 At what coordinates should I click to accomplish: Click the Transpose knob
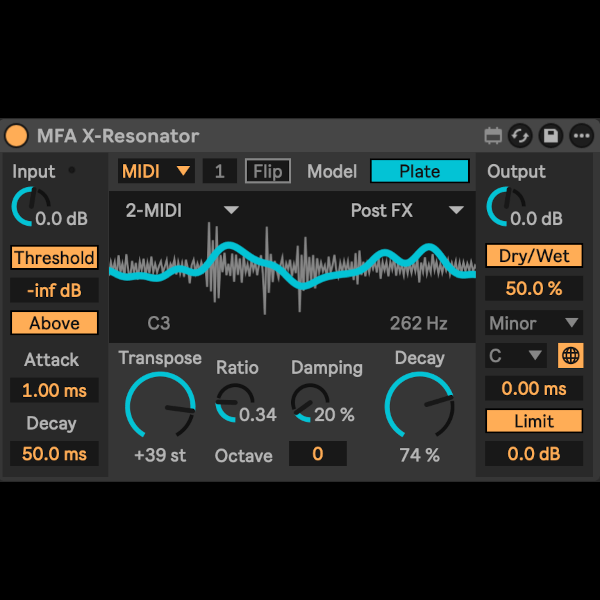click(x=160, y=407)
